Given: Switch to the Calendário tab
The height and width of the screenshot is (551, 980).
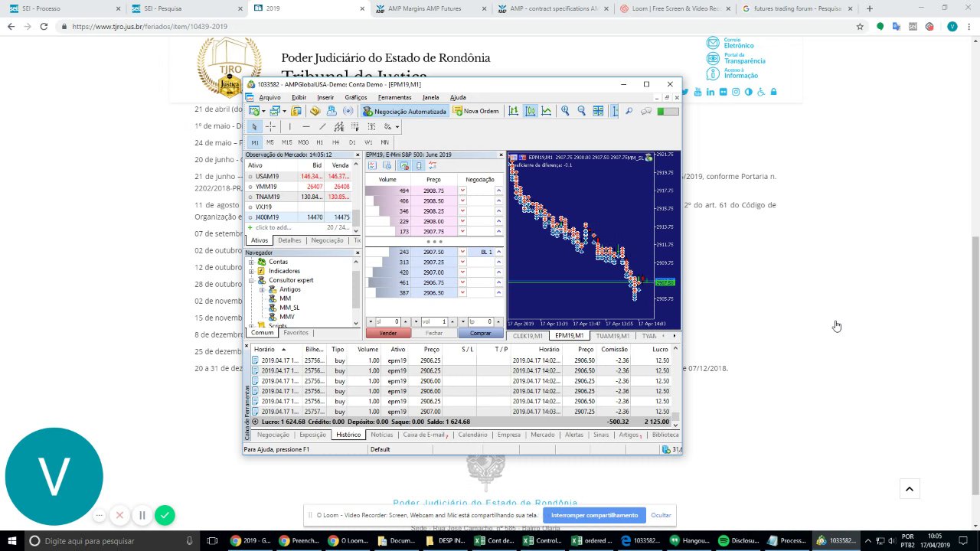Looking at the screenshot, I should click(x=472, y=435).
